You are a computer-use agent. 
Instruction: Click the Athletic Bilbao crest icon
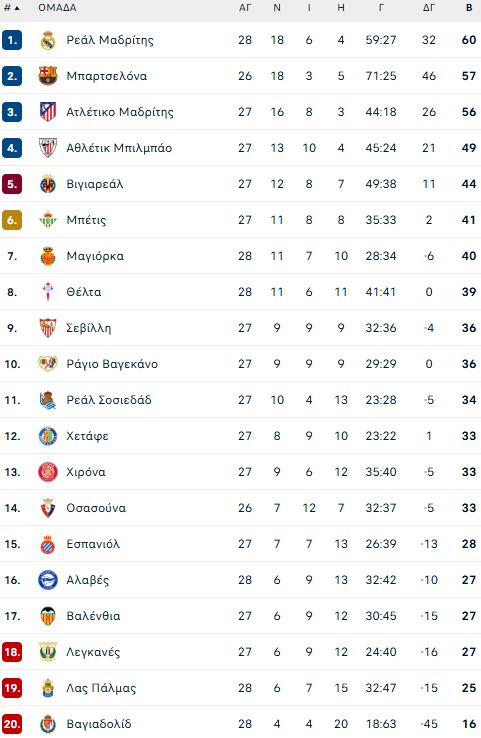[x=48, y=148]
